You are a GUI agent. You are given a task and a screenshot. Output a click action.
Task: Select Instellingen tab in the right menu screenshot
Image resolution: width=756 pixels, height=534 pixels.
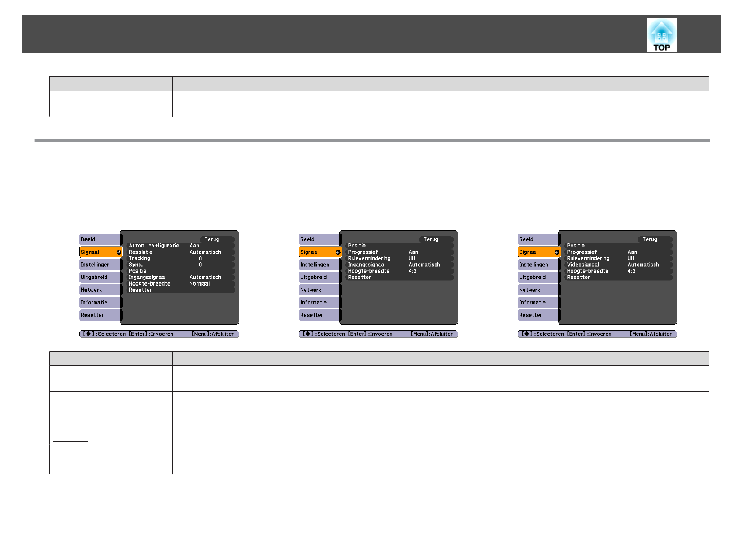pyautogui.click(x=538, y=265)
